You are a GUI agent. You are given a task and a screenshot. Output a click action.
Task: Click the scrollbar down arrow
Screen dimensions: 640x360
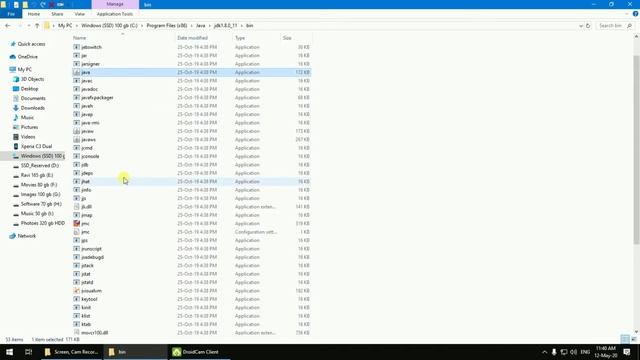(x=636, y=332)
